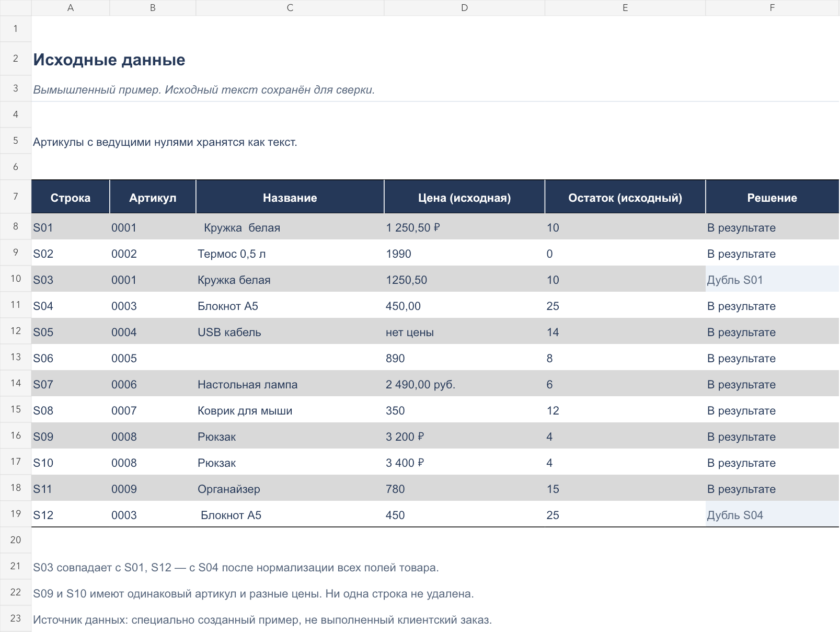Select the 'Строка' header cell
This screenshot has width=840, height=632.
click(71, 197)
